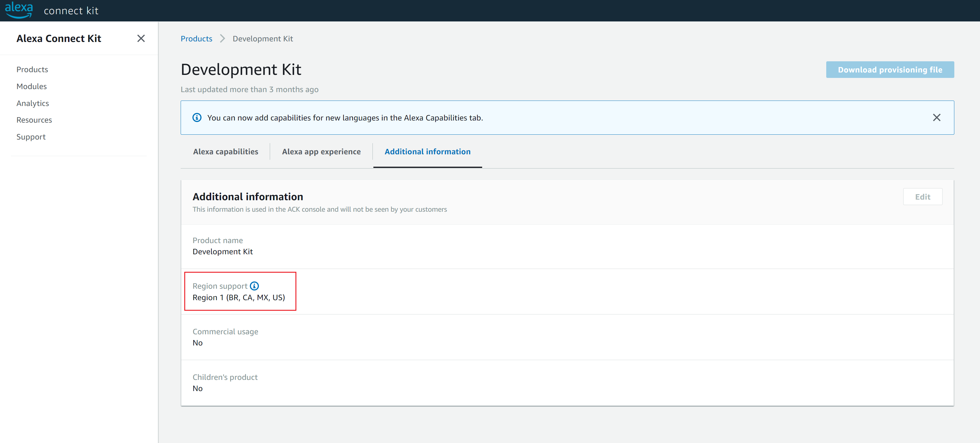Click the connect kit header title
The image size is (980, 443).
tap(71, 11)
